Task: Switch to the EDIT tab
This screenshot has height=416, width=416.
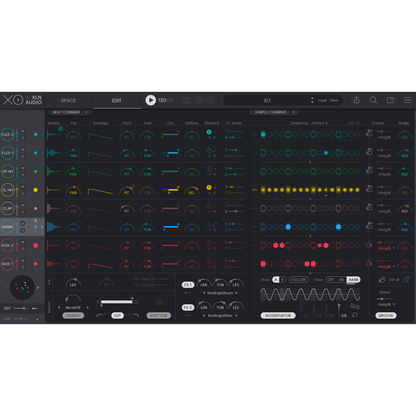Action: tap(117, 100)
